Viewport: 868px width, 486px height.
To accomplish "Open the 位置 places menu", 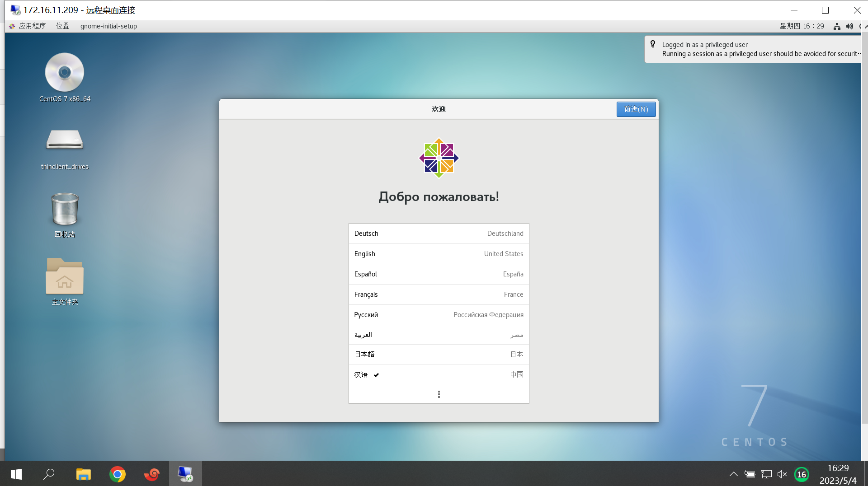I will click(63, 26).
